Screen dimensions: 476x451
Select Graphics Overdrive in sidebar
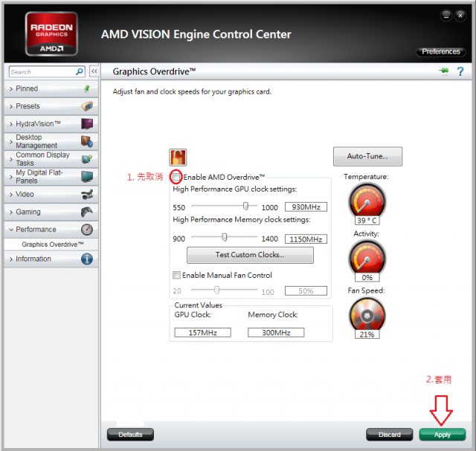53,244
